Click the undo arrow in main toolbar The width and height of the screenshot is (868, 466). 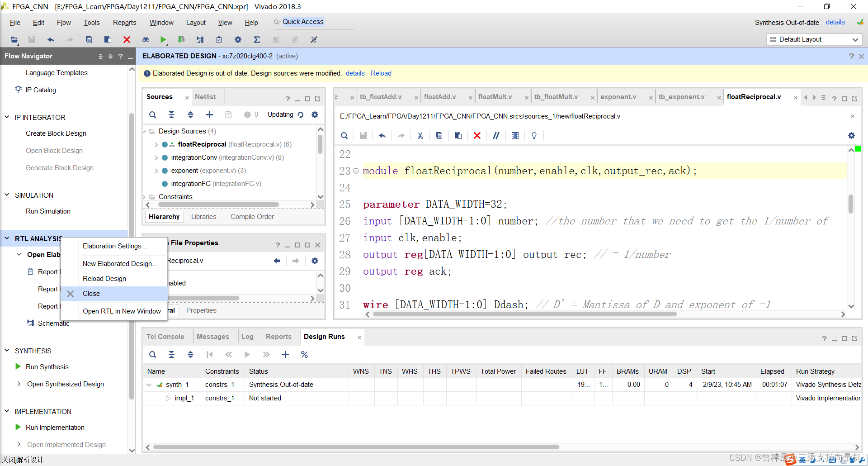[x=51, y=40]
